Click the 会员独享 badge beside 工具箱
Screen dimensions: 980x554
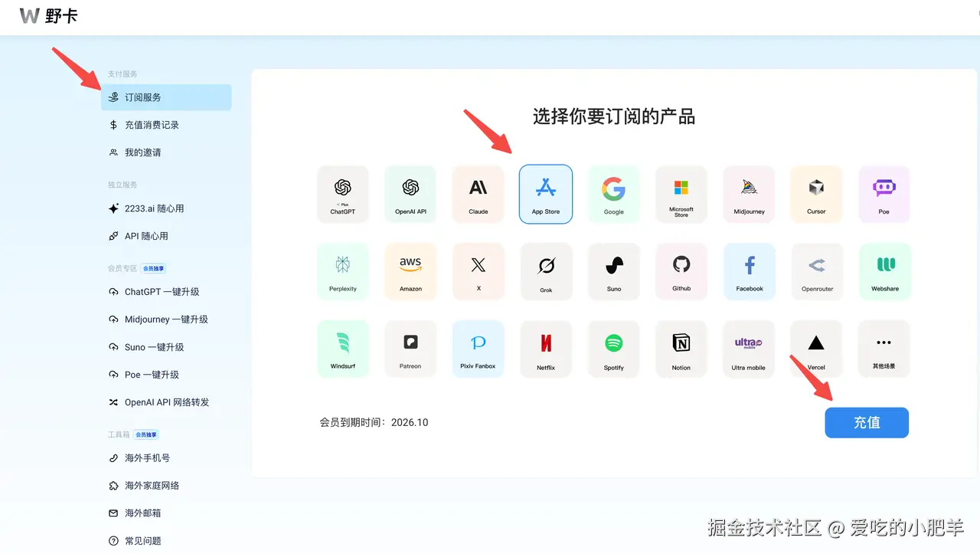click(x=146, y=434)
